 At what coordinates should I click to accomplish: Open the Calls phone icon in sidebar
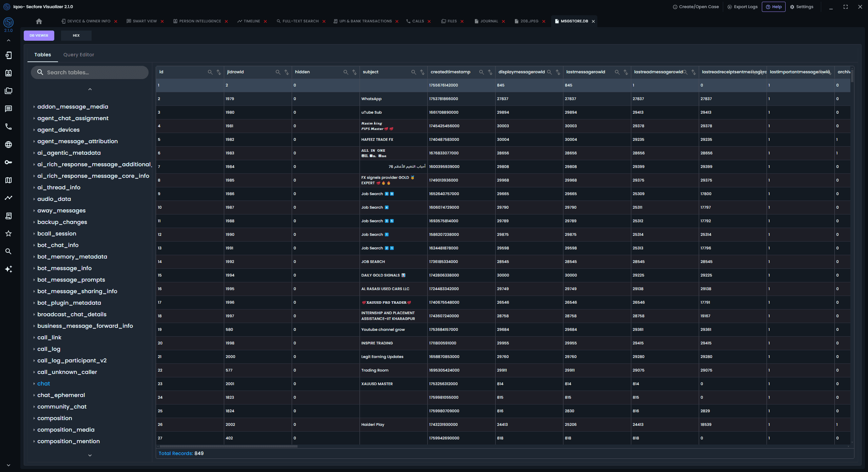coord(8,127)
